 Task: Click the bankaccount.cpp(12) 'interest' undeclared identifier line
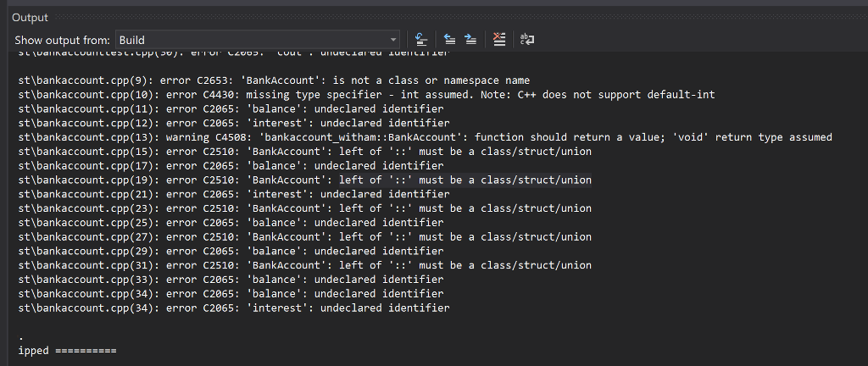click(234, 123)
